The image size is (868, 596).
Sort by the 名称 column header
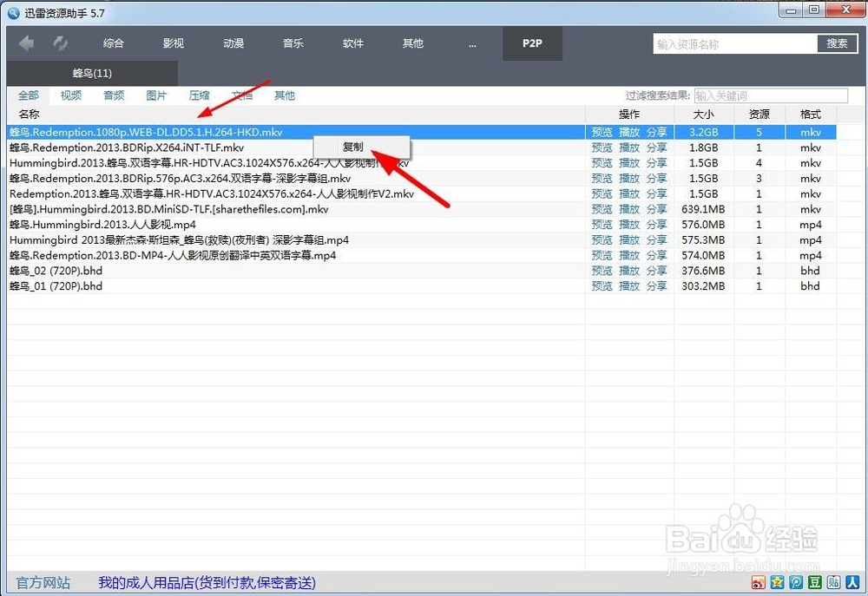[29, 114]
